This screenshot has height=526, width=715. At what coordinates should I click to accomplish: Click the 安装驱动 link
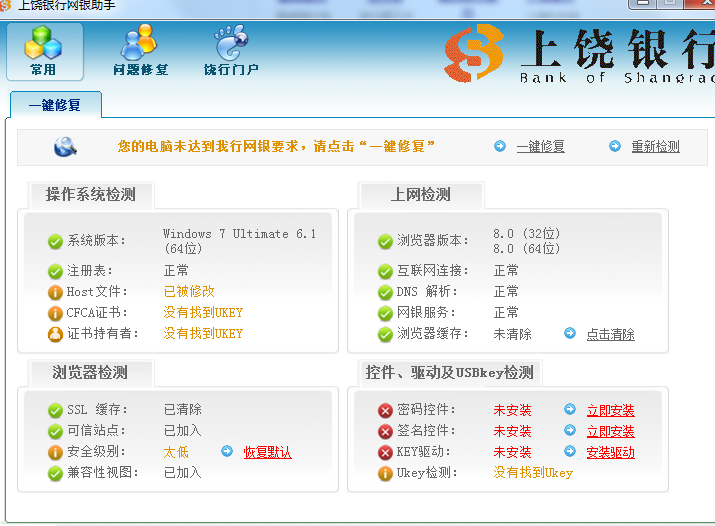pyautogui.click(x=611, y=452)
